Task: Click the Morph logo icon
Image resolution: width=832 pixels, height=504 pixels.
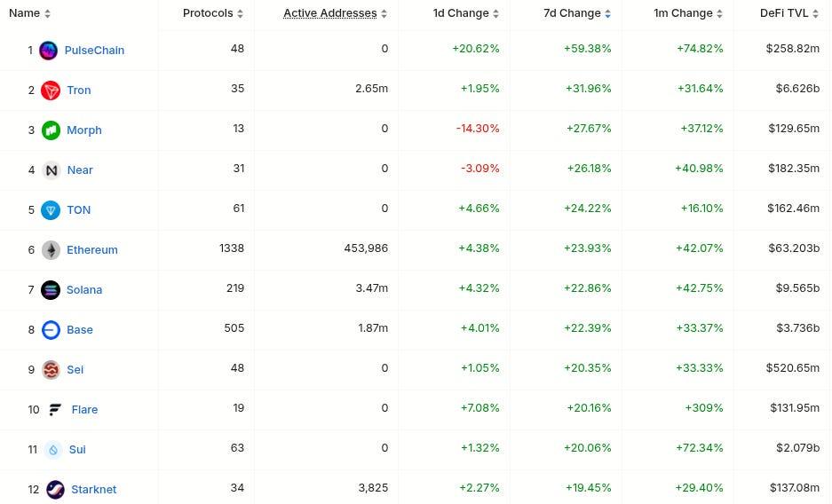Action: (51, 130)
